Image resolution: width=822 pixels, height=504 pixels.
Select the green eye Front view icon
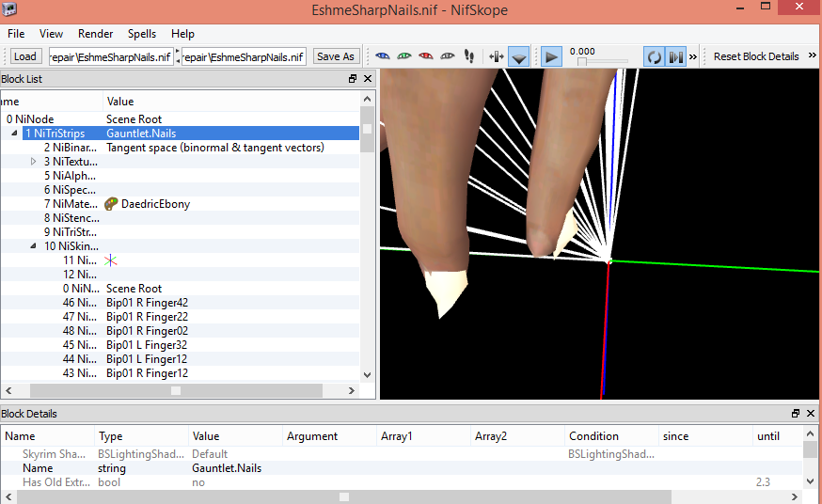[404, 56]
